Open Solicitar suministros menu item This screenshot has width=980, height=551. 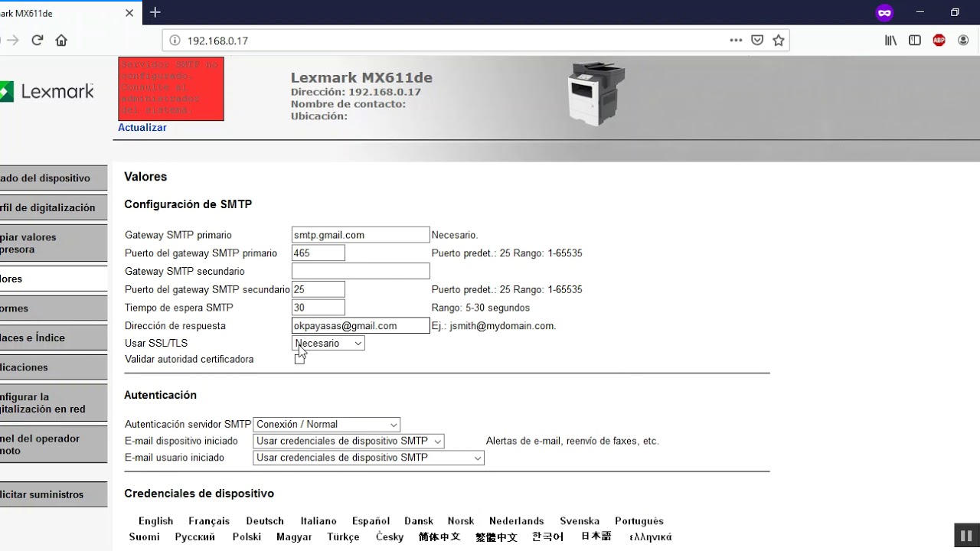click(x=54, y=494)
